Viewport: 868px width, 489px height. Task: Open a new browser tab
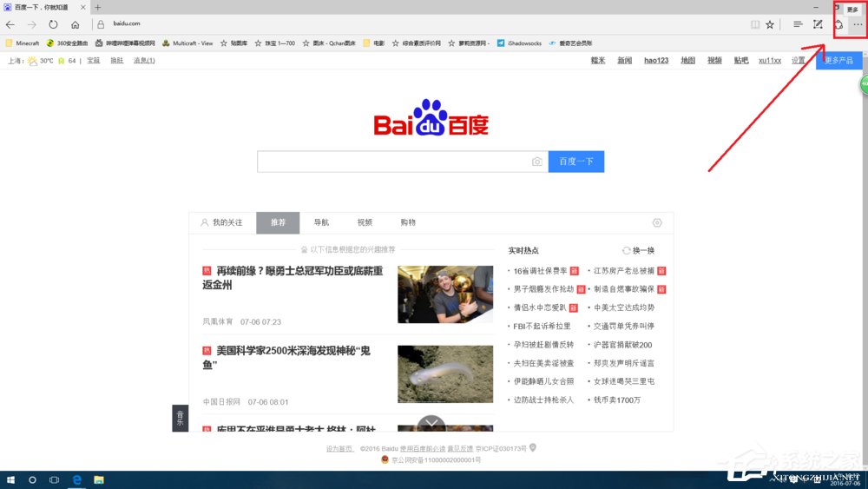[x=97, y=8]
